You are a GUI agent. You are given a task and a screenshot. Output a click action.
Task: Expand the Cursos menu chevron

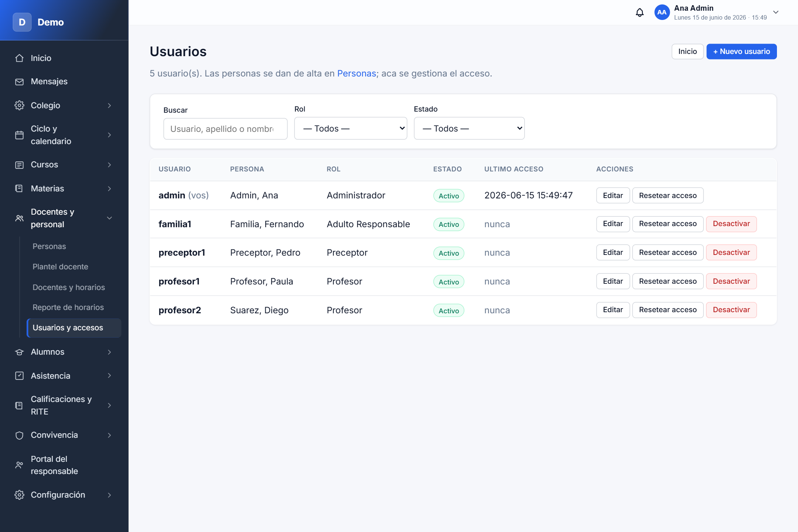(x=109, y=165)
